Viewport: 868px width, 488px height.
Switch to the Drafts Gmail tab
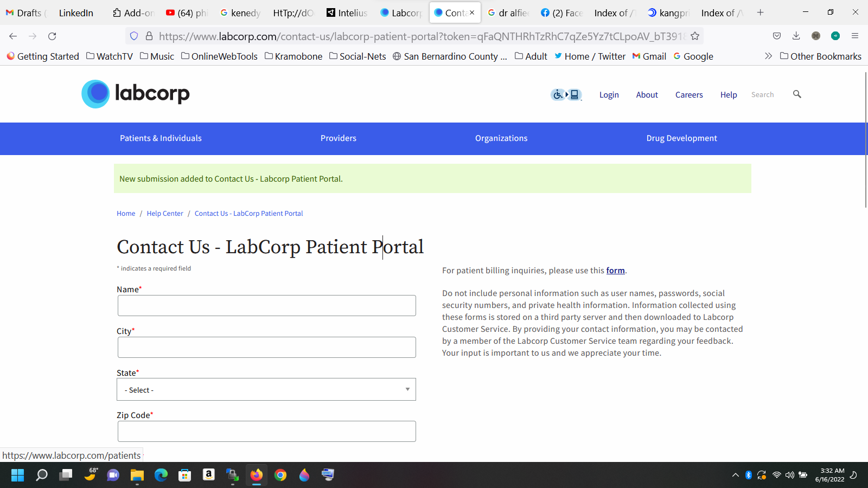(x=26, y=12)
